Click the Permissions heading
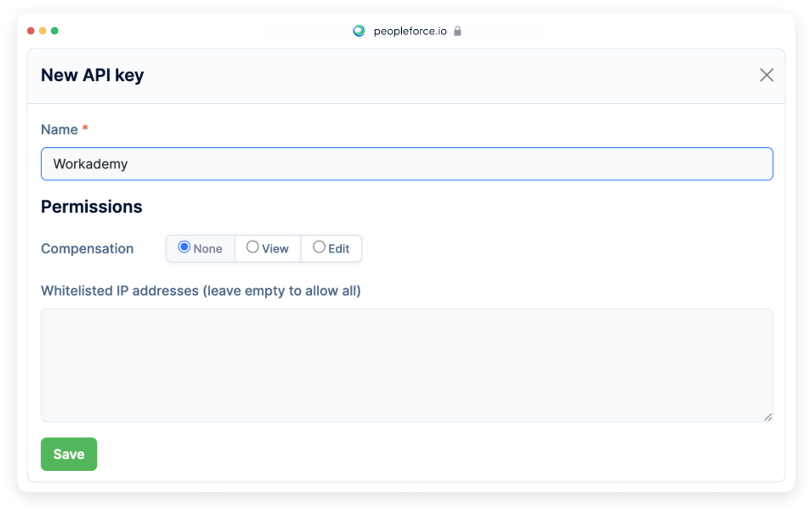The width and height of the screenshot is (812, 514). (91, 207)
